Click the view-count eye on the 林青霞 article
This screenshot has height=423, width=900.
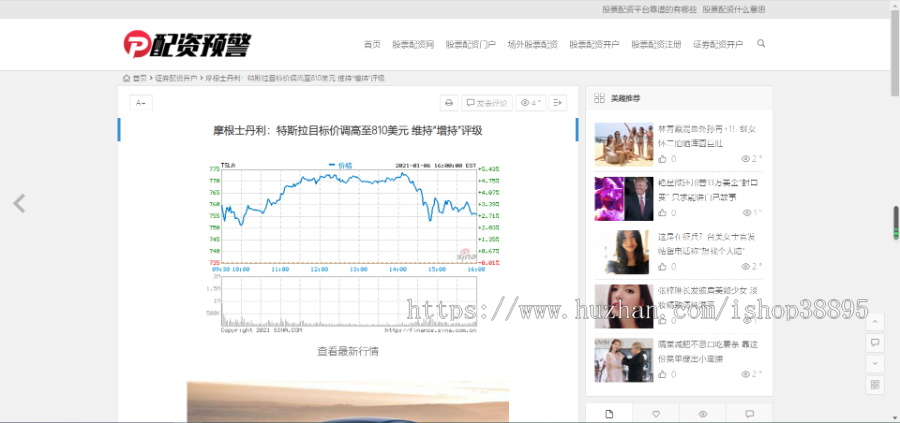pos(746,158)
